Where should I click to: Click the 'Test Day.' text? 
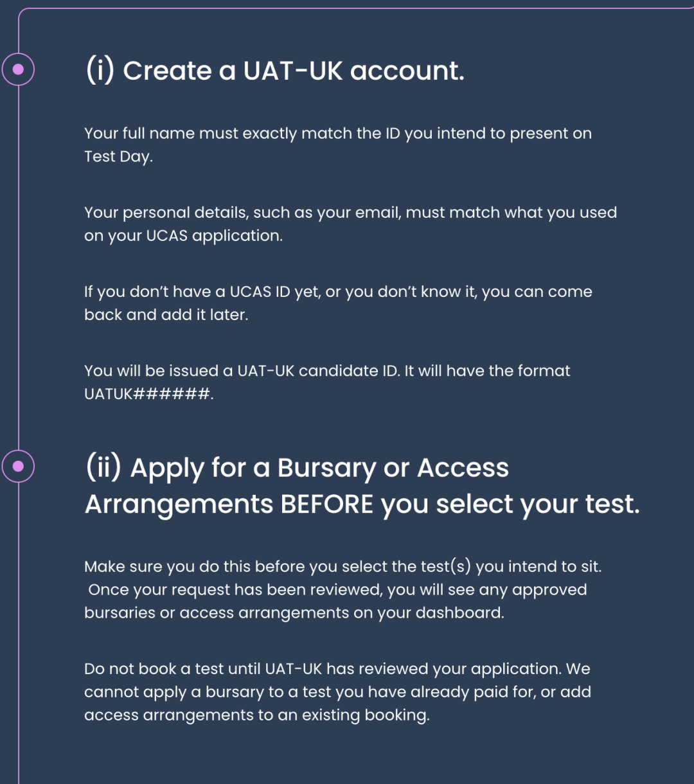click(x=119, y=157)
